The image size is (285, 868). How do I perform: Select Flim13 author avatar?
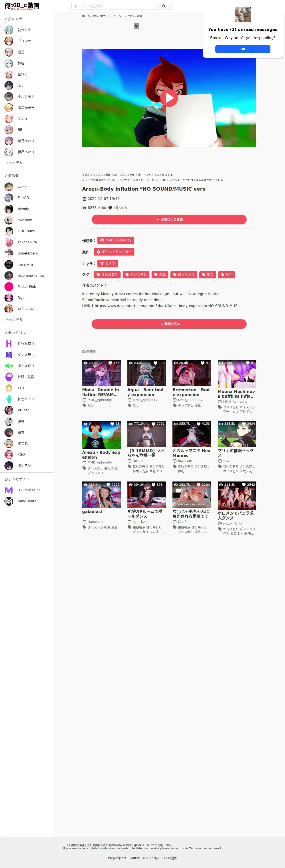click(x=9, y=198)
